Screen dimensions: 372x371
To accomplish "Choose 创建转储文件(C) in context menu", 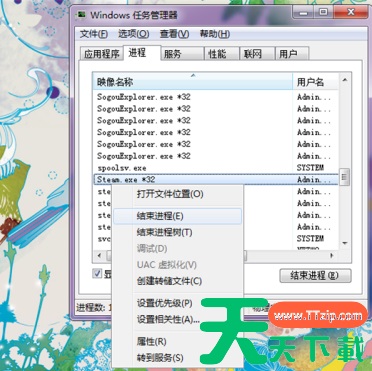I will point(177,281).
